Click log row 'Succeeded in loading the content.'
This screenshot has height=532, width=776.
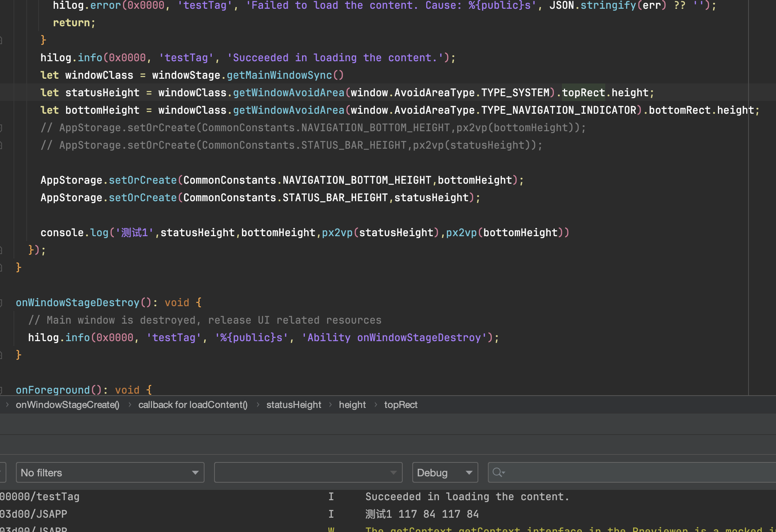467,497
